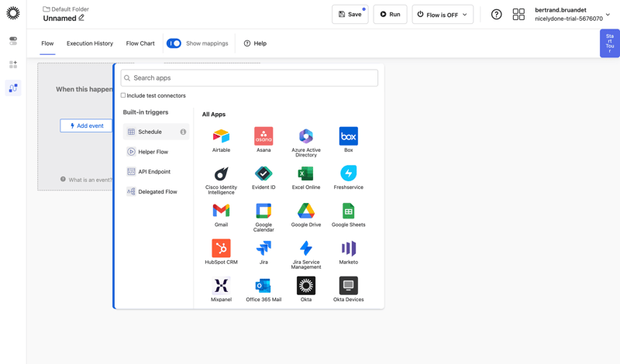This screenshot has height=364, width=620.
Task: Choose the Asana app
Action: 263,136
